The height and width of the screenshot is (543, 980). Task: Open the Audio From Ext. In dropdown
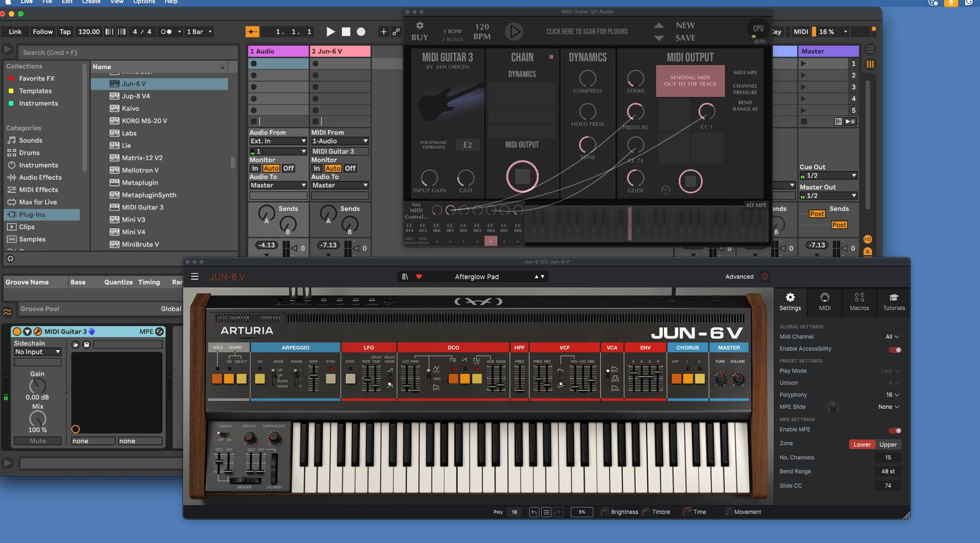(x=278, y=141)
